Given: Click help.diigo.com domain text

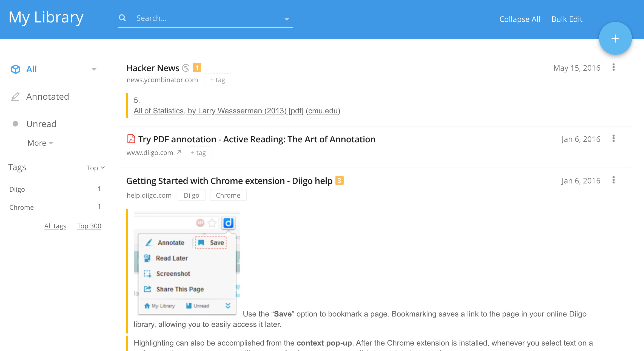Looking at the screenshot, I should [149, 195].
